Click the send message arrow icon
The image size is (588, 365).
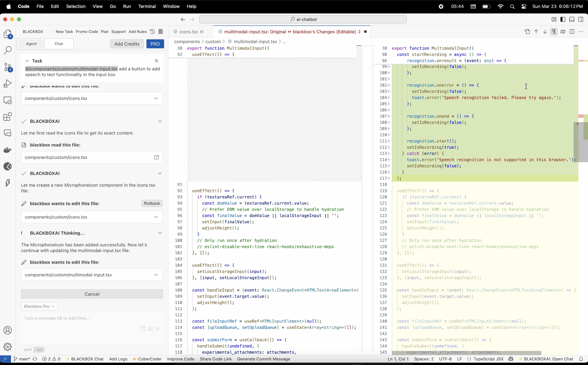tap(158, 328)
